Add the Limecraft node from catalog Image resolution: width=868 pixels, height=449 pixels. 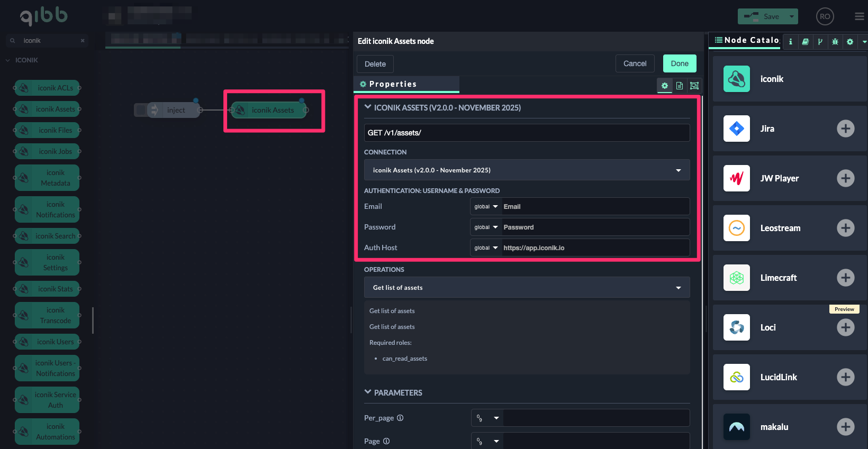tap(845, 278)
